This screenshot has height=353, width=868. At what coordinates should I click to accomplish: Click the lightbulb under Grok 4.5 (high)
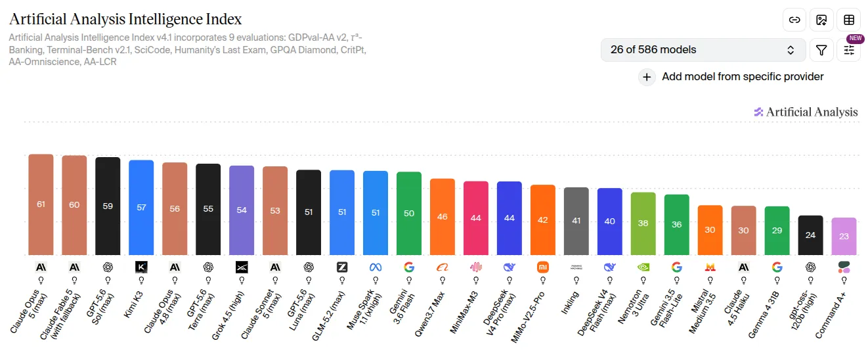click(242, 279)
